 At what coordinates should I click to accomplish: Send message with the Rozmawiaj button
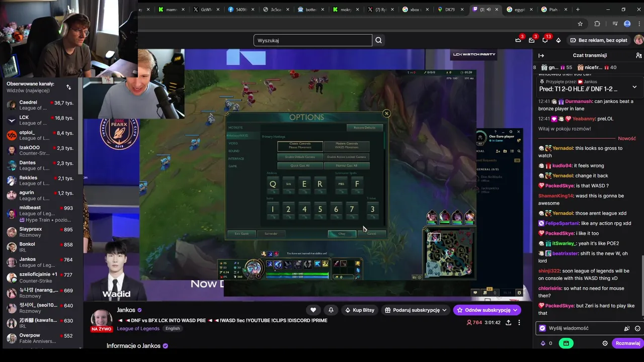[x=628, y=343]
